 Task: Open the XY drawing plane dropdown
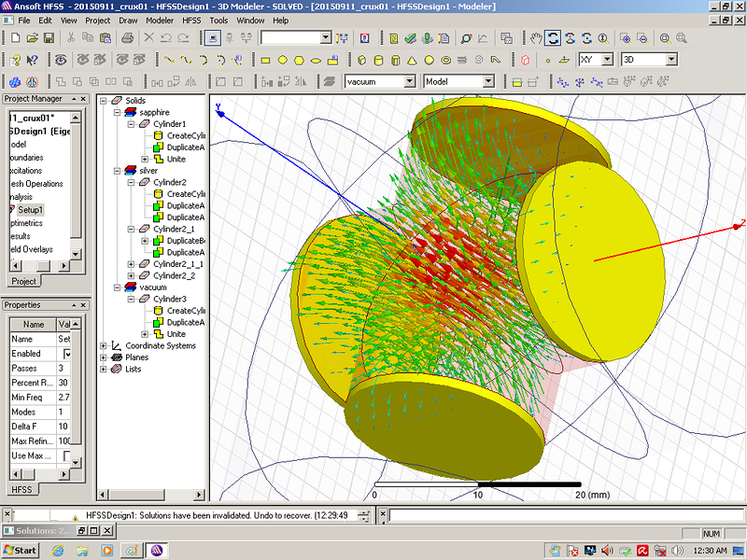point(607,60)
